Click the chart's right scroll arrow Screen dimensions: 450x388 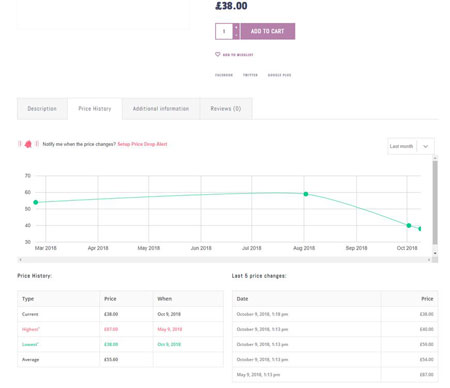click(429, 260)
